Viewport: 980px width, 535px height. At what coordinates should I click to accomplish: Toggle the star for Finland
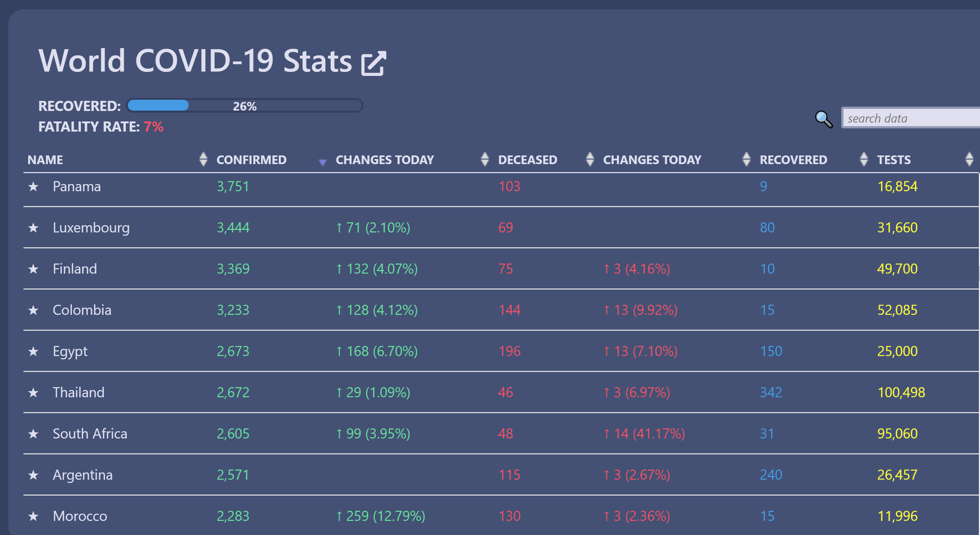33,269
